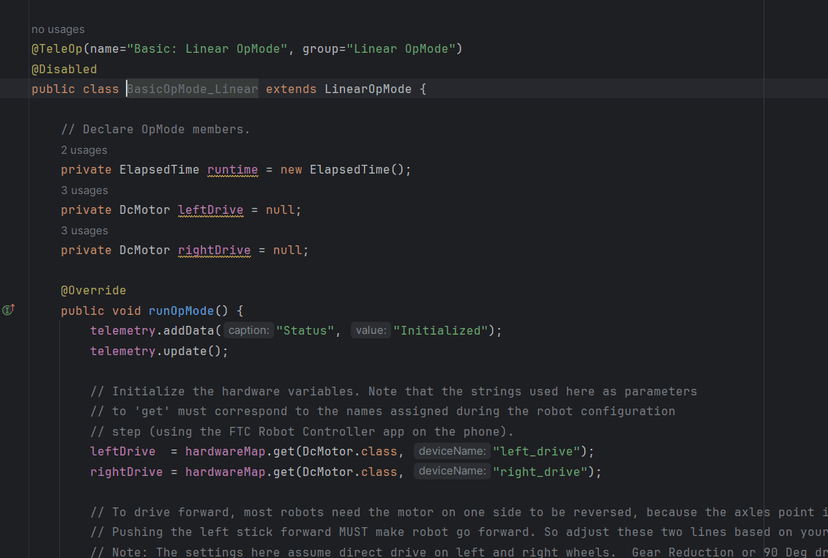The height and width of the screenshot is (558, 828).
Task: Click the underlined leftDrive field declaration
Action: pyautogui.click(x=211, y=210)
